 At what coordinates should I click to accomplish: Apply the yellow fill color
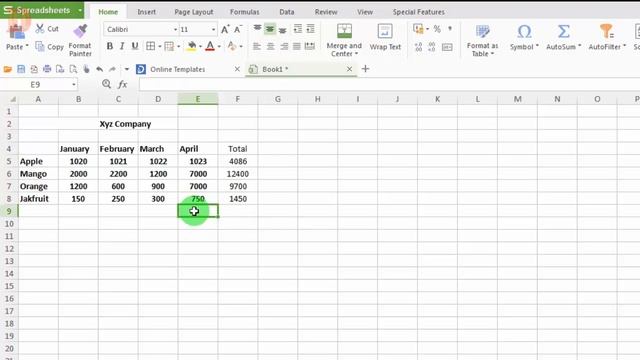click(x=191, y=46)
